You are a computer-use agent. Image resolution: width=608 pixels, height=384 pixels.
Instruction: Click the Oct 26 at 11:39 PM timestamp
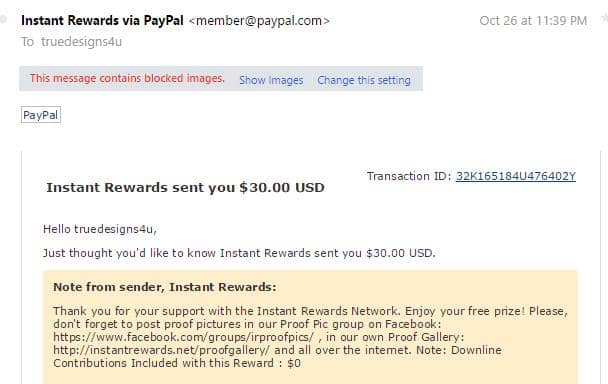point(533,21)
